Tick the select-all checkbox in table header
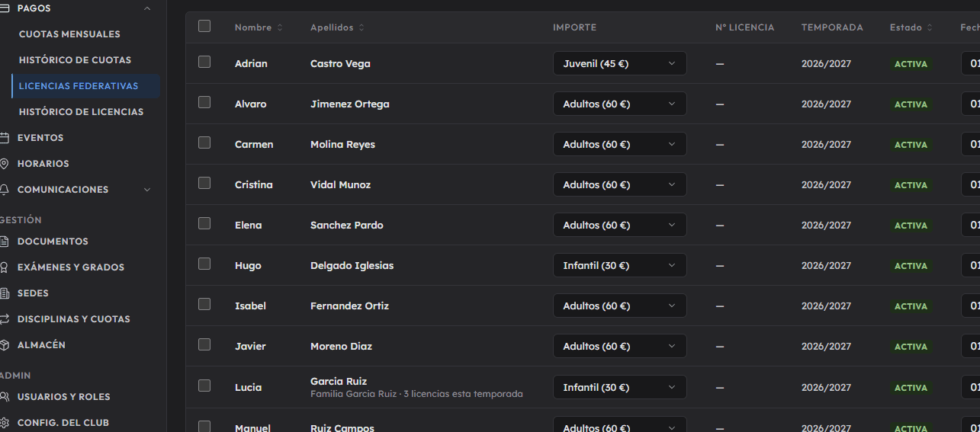 (x=204, y=26)
